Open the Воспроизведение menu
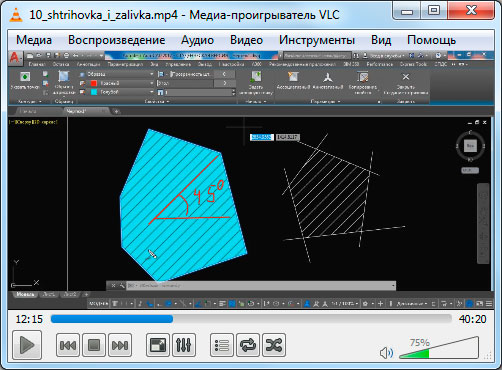The image size is (502, 370). (117, 40)
